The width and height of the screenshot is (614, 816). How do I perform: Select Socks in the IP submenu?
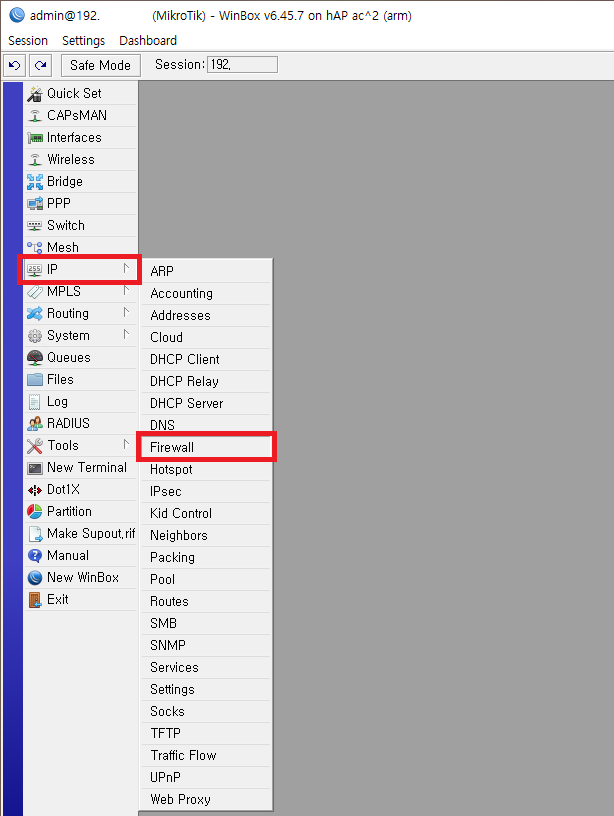coord(206,711)
